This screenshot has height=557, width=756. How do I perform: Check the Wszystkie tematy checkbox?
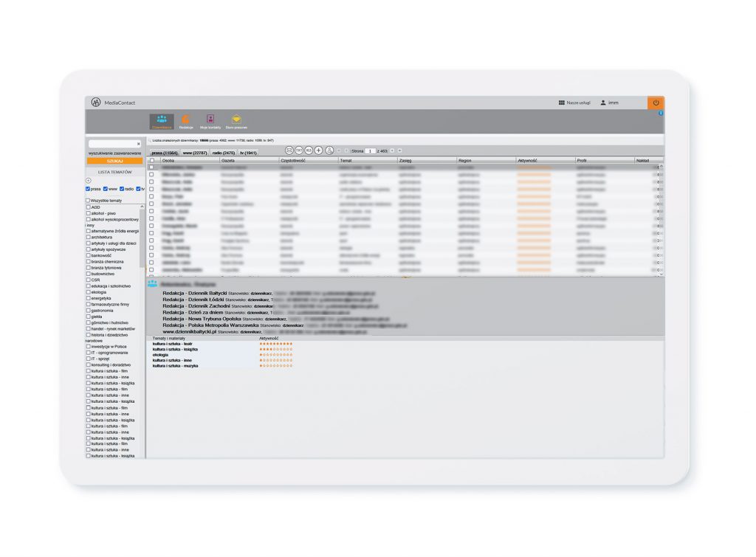point(88,201)
